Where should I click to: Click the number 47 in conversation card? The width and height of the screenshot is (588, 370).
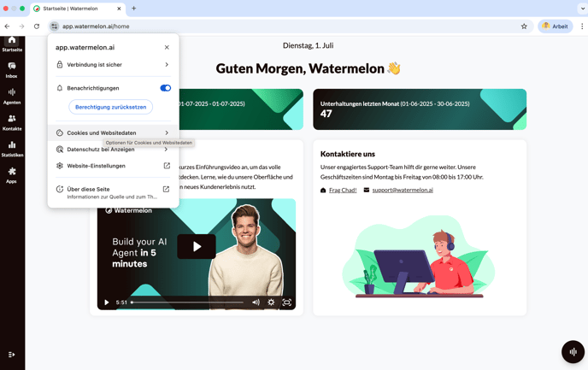326,114
